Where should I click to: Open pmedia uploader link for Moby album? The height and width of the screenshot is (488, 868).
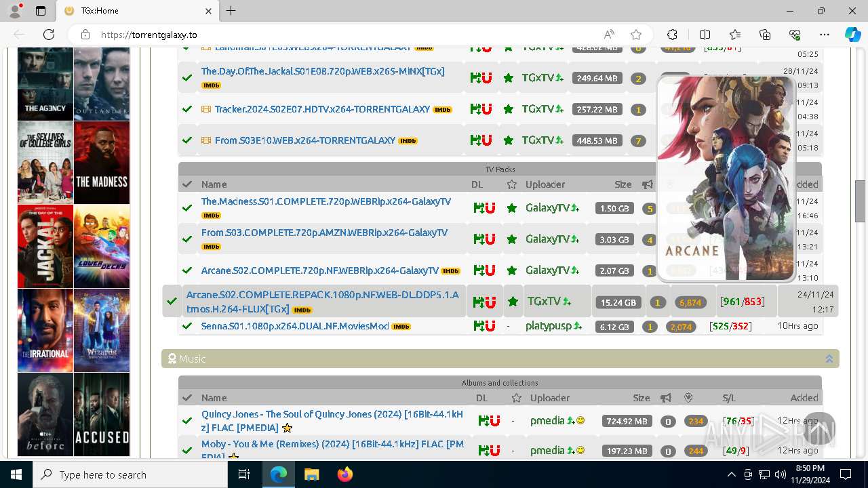[547, 451]
